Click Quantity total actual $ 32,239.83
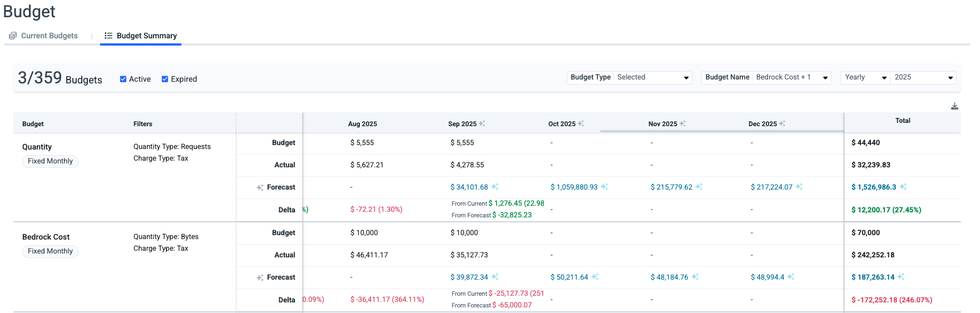The width and height of the screenshot is (980, 313). point(871,165)
